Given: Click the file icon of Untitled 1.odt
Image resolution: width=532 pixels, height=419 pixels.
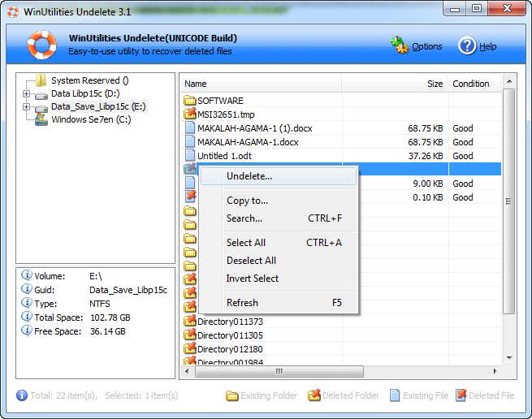Looking at the screenshot, I should point(190,155).
